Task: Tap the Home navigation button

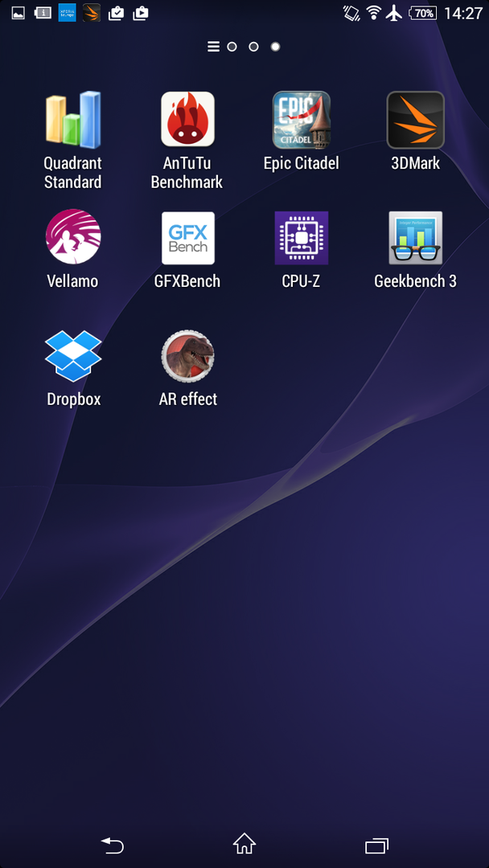Action: coord(244,844)
